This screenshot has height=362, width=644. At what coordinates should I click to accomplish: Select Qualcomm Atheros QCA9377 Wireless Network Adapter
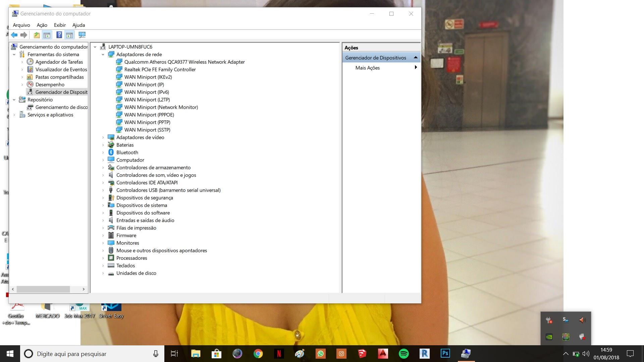[184, 62]
